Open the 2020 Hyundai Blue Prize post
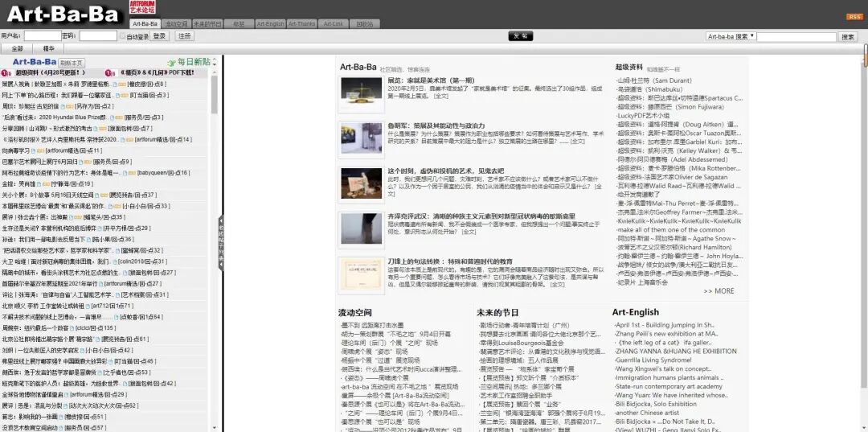Screen dimensions: 868x432 coord(55,117)
